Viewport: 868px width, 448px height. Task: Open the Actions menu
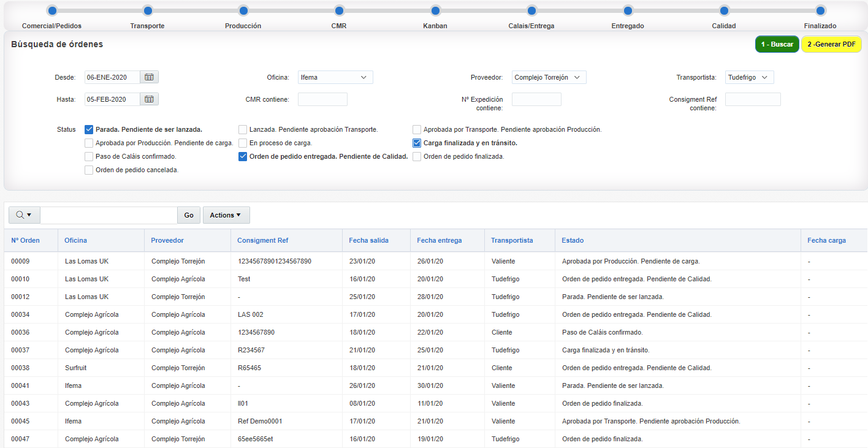pyautogui.click(x=226, y=215)
